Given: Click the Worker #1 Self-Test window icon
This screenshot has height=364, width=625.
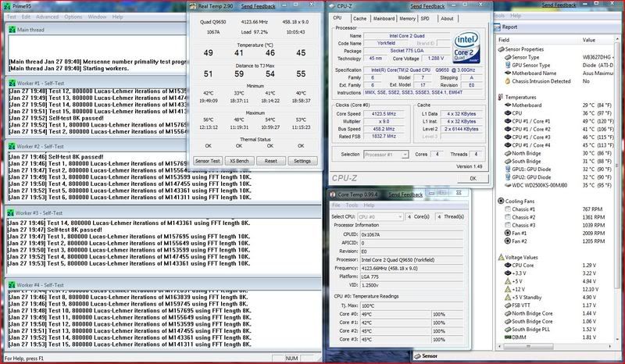Looking at the screenshot, I should coord(12,84).
